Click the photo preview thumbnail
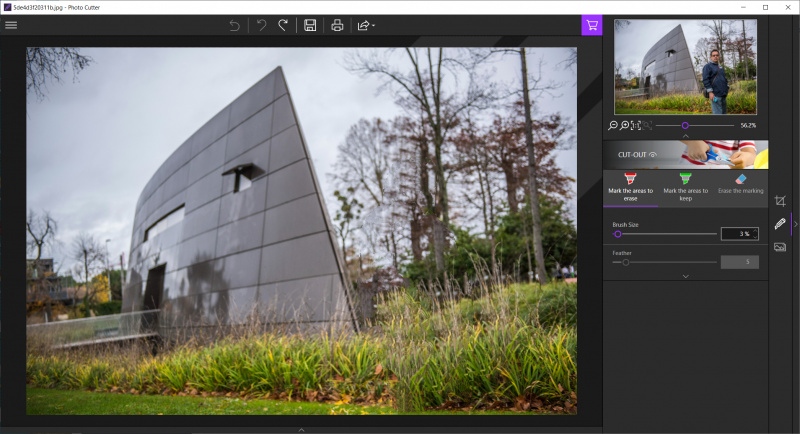 (x=685, y=67)
